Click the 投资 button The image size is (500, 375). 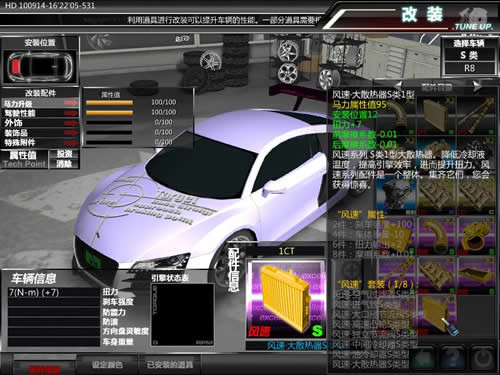pyautogui.click(x=64, y=154)
